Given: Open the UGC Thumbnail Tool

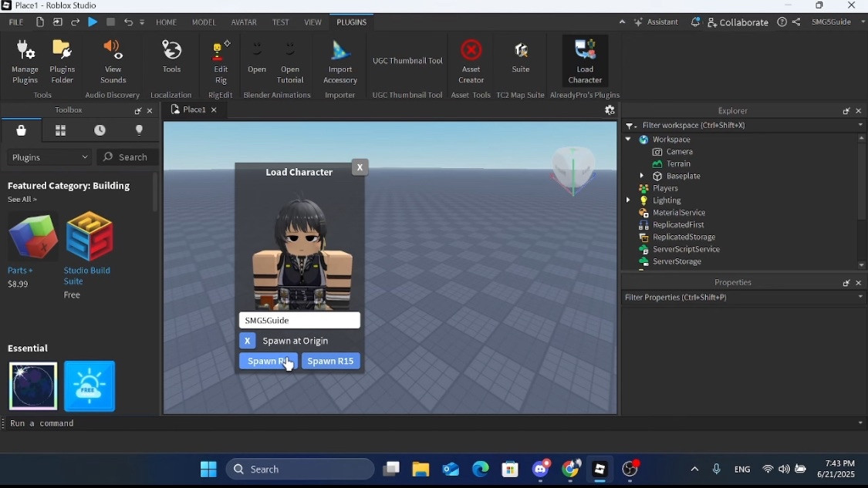Looking at the screenshot, I should click(407, 60).
